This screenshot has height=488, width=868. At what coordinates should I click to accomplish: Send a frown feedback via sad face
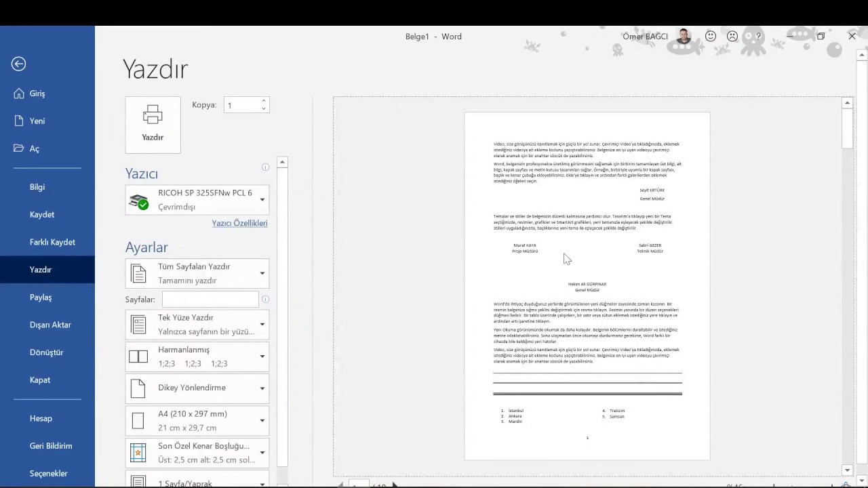[732, 37]
